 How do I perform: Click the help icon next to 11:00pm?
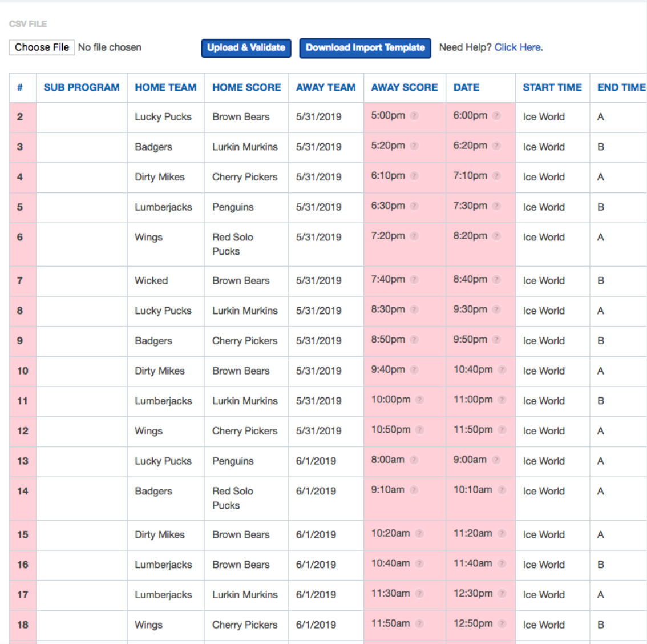pos(502,400)
